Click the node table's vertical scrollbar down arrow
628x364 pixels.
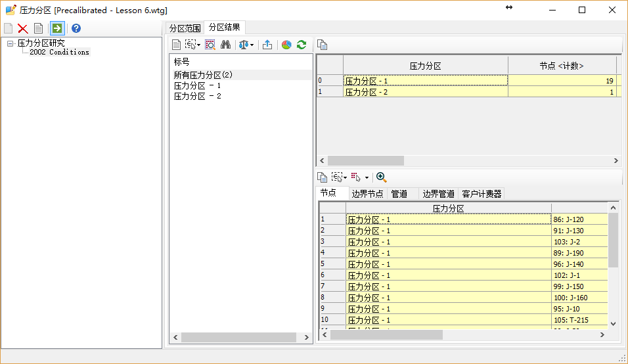pyautogui.click(x=613, y=323)
